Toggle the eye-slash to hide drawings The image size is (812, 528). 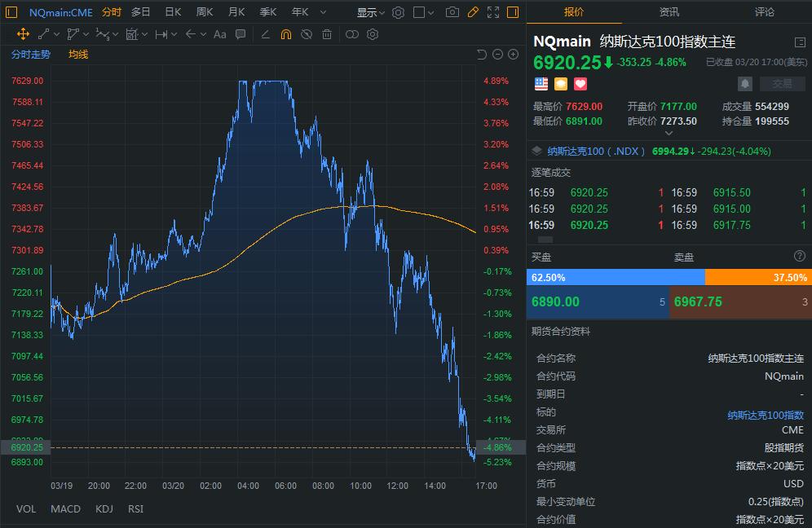coord(305,34)
